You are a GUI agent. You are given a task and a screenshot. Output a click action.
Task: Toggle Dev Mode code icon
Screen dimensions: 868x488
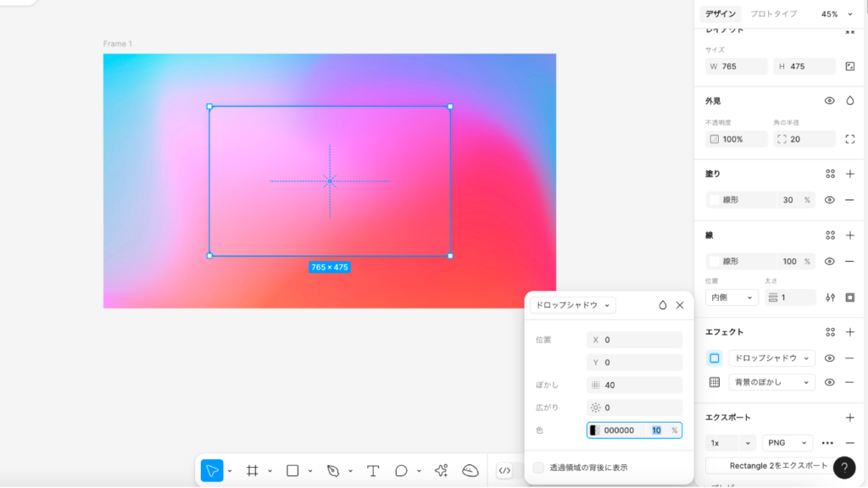[504, 471]
